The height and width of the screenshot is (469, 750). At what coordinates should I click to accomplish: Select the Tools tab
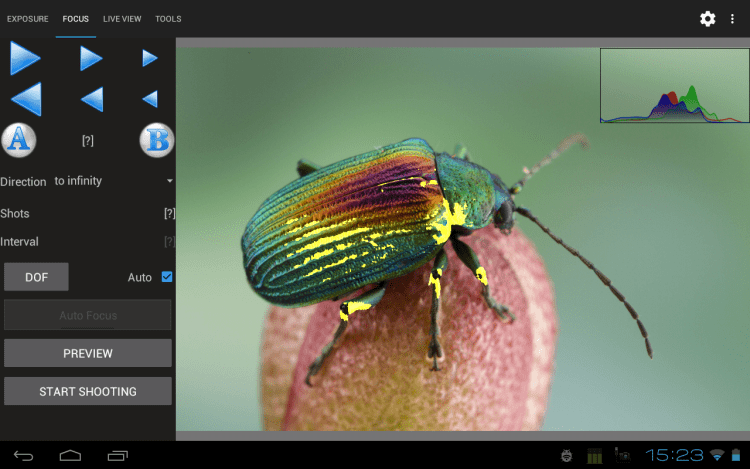(168, 19)
